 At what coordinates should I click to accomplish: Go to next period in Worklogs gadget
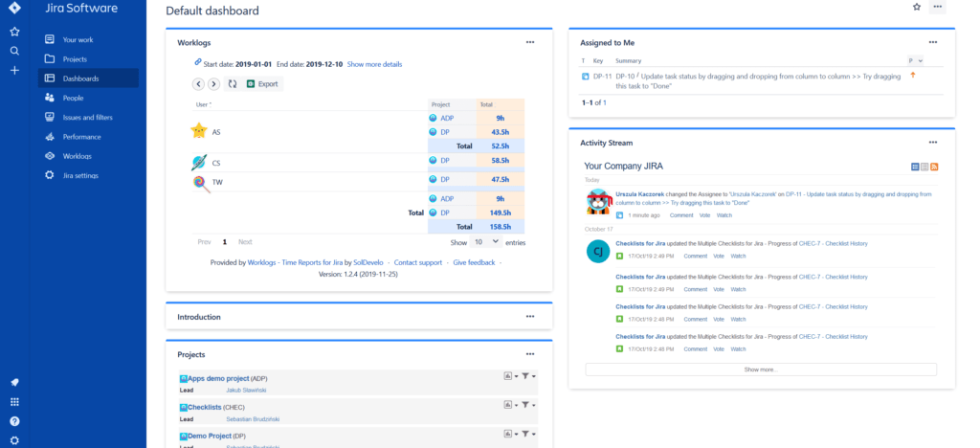(x=213, y=83)
